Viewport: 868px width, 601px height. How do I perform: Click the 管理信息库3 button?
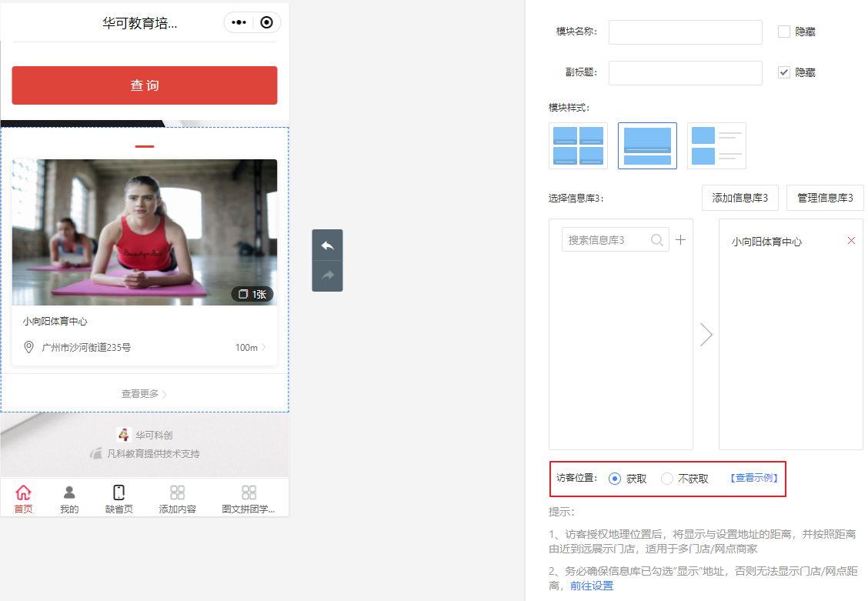click(x=825, y=198)
